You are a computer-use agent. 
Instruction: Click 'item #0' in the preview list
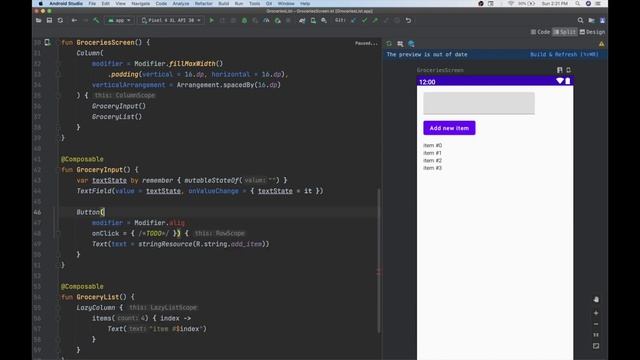click(433, 145)
